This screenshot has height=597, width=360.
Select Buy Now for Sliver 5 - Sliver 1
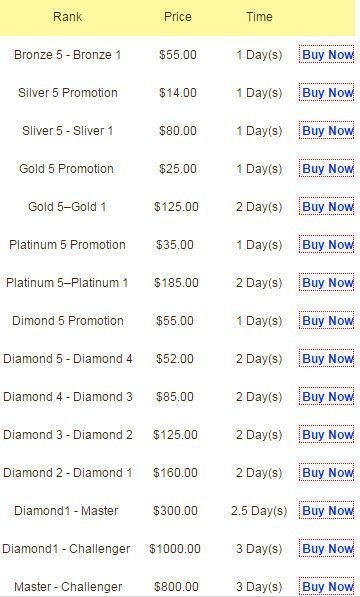327,131
